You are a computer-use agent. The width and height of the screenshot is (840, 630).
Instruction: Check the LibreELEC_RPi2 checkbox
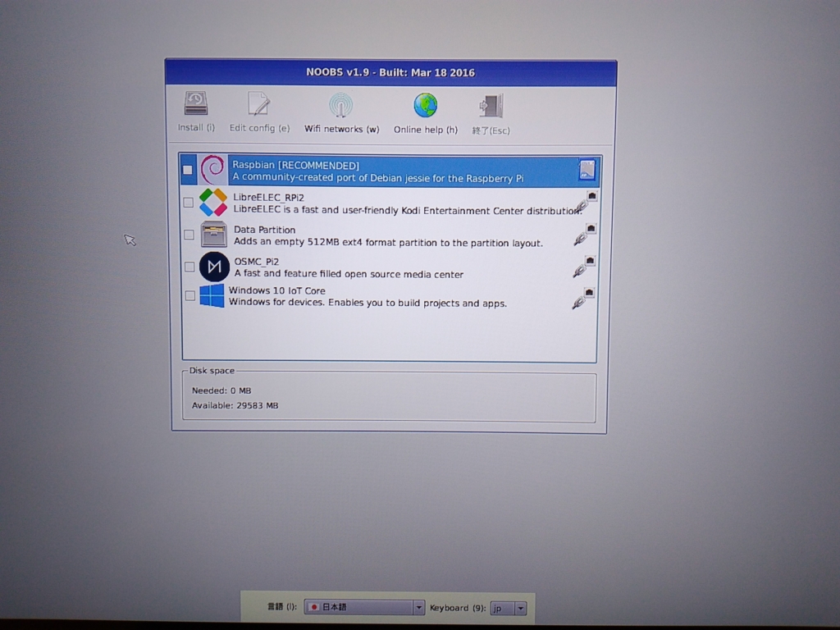click(x=188, y=202)
